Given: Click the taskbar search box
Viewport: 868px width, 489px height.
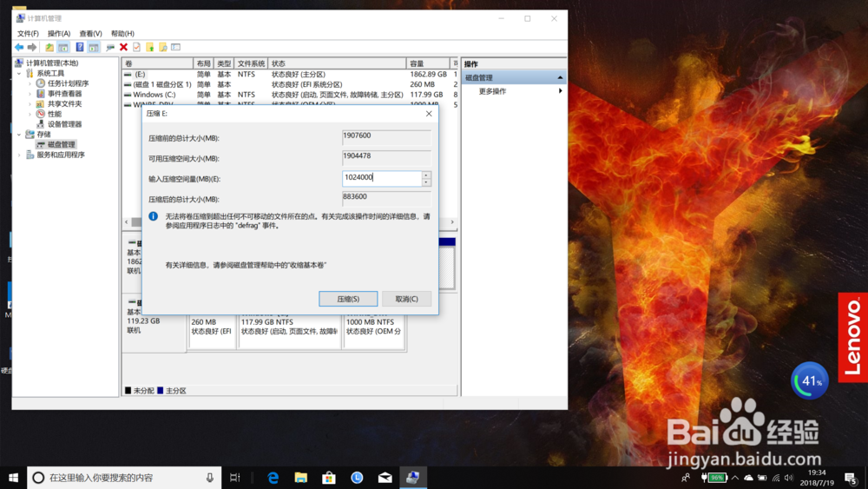Looking at the screenshot, I should 124,478.
